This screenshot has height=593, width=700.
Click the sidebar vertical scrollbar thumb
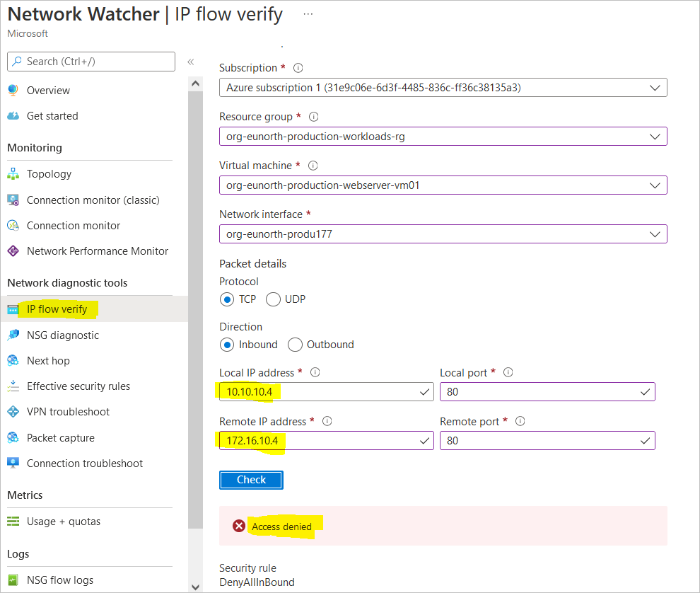[195, 310]
